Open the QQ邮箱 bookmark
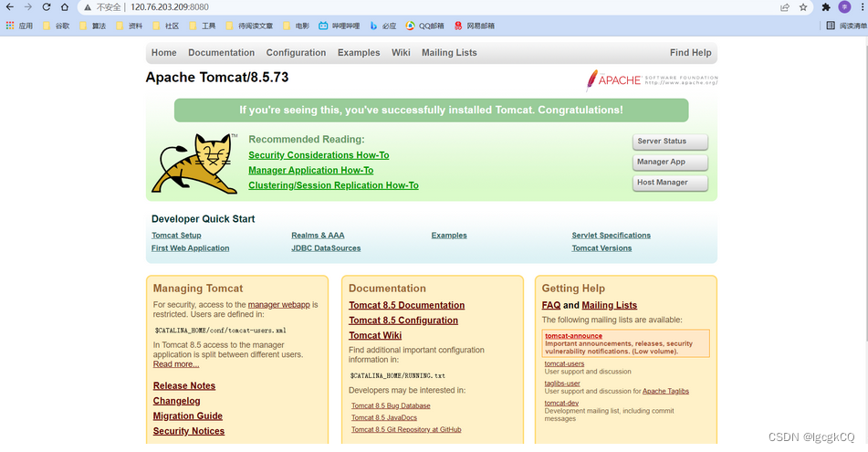 (x=425, y=26)
